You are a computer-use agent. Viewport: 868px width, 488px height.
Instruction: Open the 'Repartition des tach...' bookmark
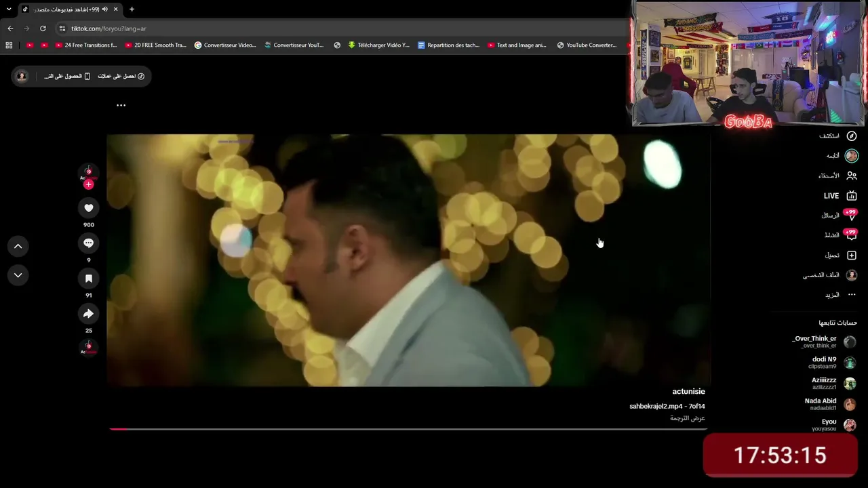[448, 45]
